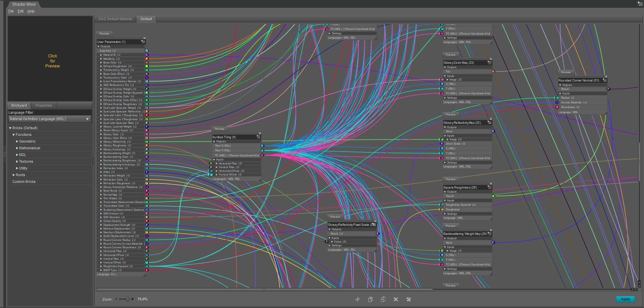Open the Glossy Color Map (23) brick options icon
Screen dimensions: 644x308
click(x=490, y=62)
